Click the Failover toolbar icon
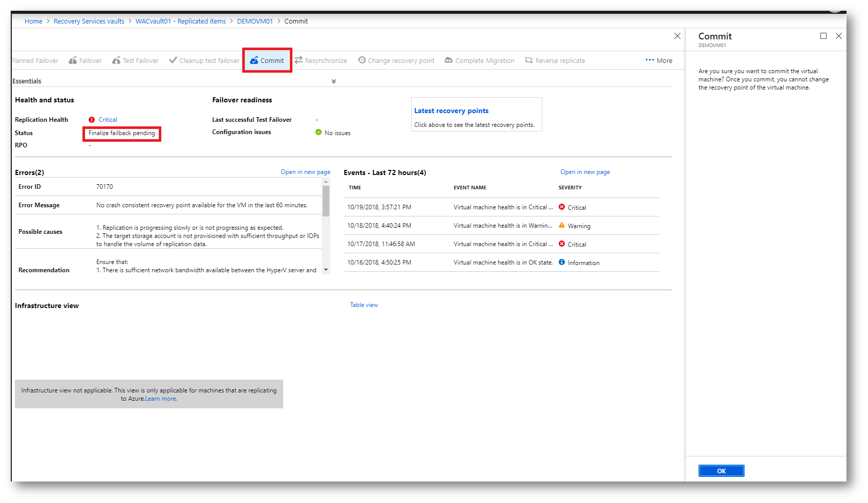The image size is (868, 503). (x=73, y=60)
